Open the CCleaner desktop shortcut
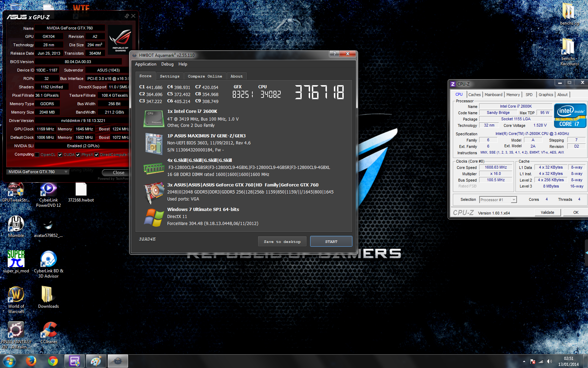588x368 pixels. click(x=48, y=333)
